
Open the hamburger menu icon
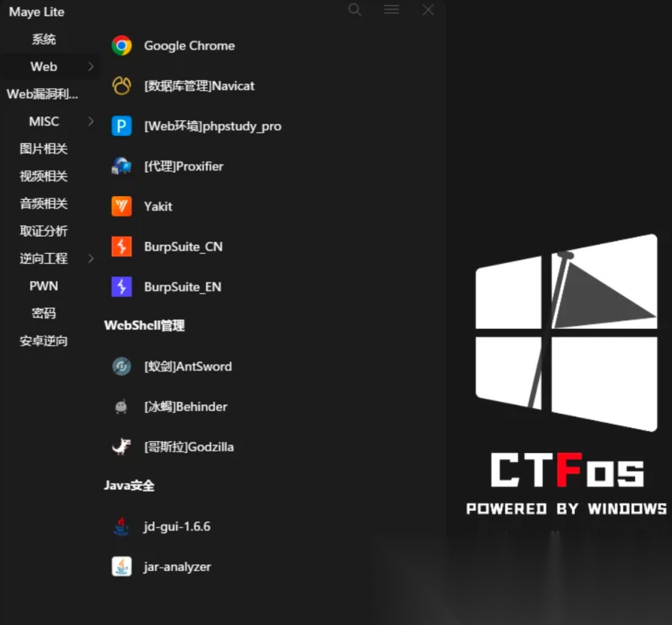[x=392, y=9]
